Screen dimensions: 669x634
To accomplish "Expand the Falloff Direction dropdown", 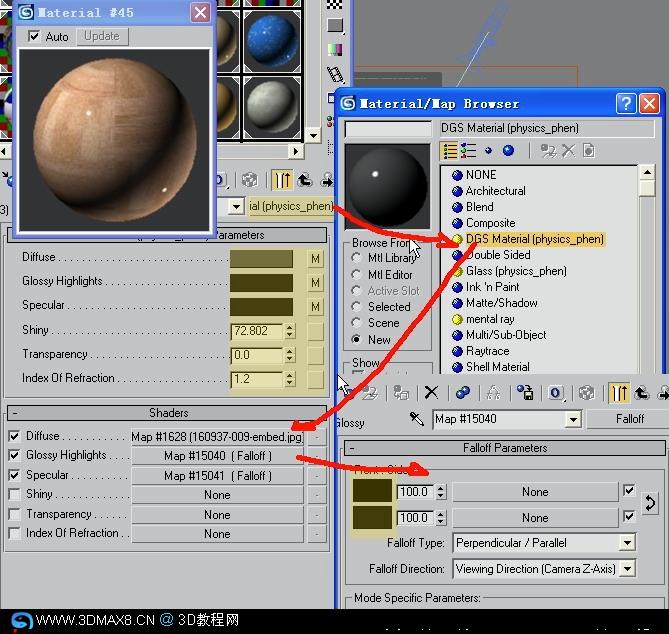I will tap(544, 569).
